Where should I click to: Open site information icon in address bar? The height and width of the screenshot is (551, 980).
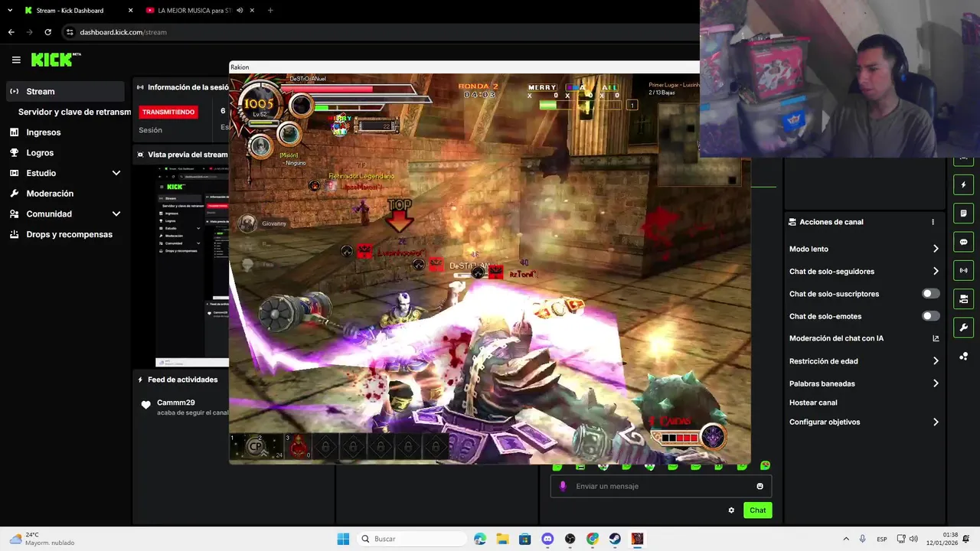click(70, 32)
